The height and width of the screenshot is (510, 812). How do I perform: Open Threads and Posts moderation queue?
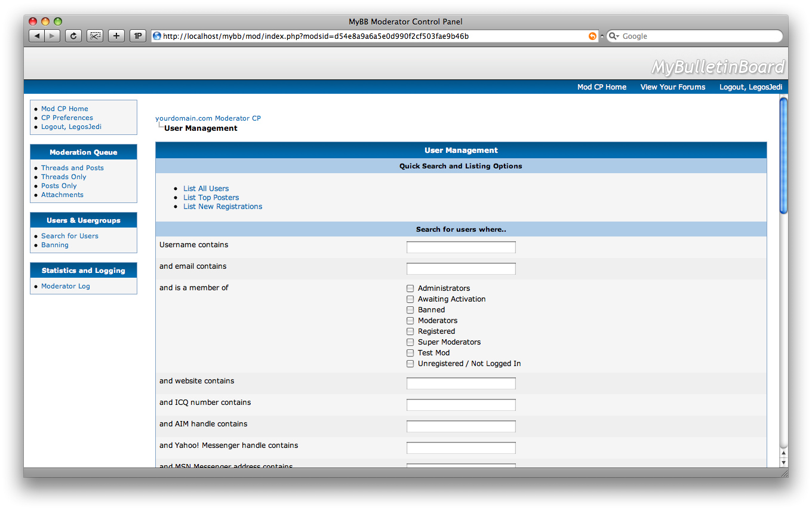click(x=72, y=168)
